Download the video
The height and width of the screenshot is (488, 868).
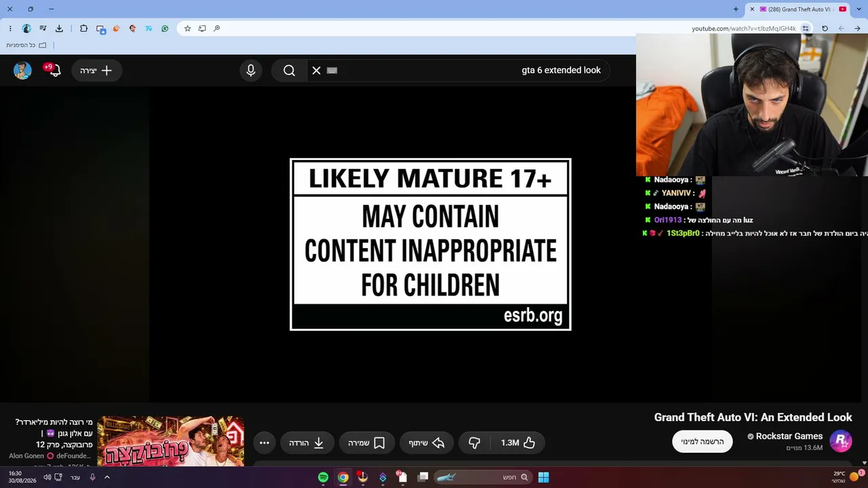click(x=307, y=443)
